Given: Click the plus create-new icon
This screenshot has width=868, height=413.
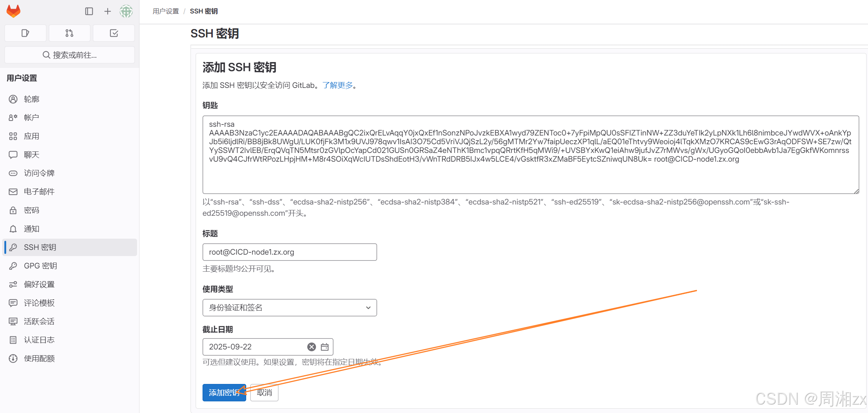Looking at the screenshot, I should (x=107, y=11).
